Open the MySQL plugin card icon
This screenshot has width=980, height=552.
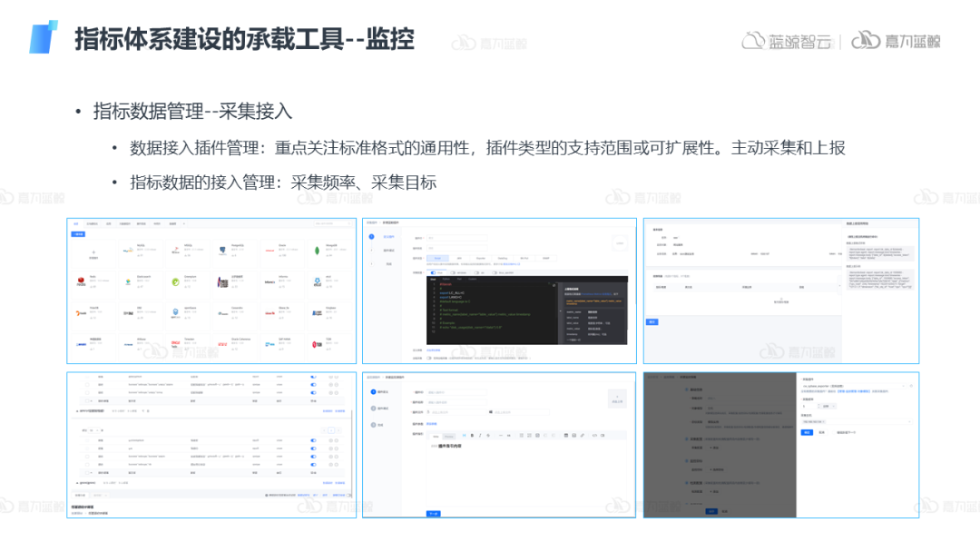click(x=128, y=251)
